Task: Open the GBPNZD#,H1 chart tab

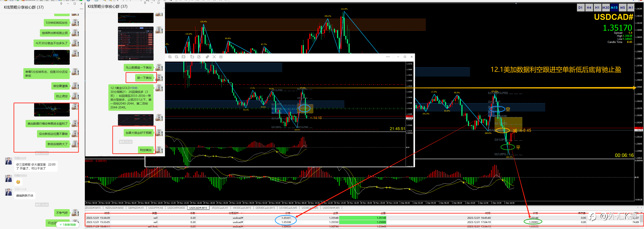Action: pos(136,208)
